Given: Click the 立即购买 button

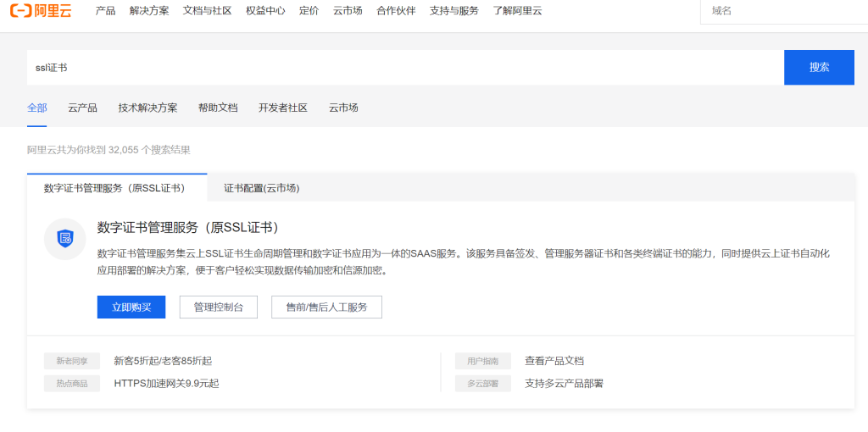Looking at the screenshot, I should pos(131,307).
